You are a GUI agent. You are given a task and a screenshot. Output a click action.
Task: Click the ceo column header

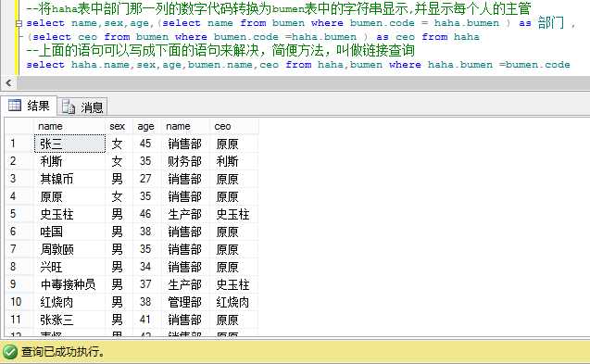(x=233, y=127)
